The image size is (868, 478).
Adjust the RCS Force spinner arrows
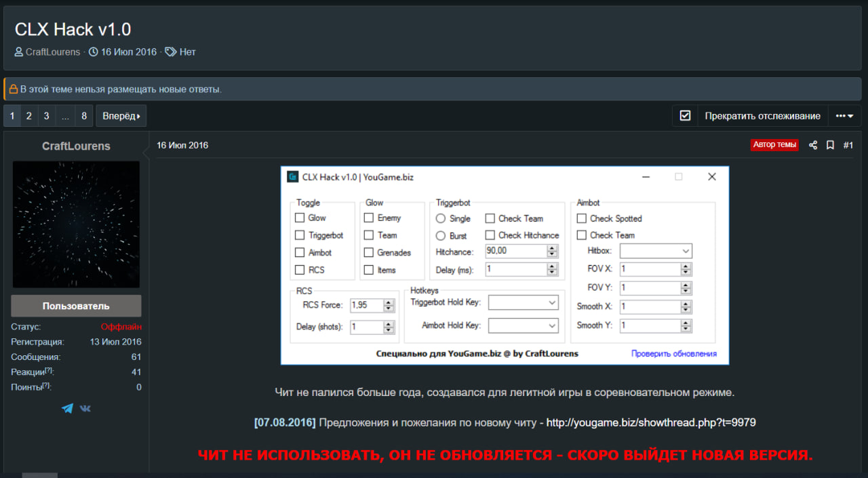tap(389, 305)
